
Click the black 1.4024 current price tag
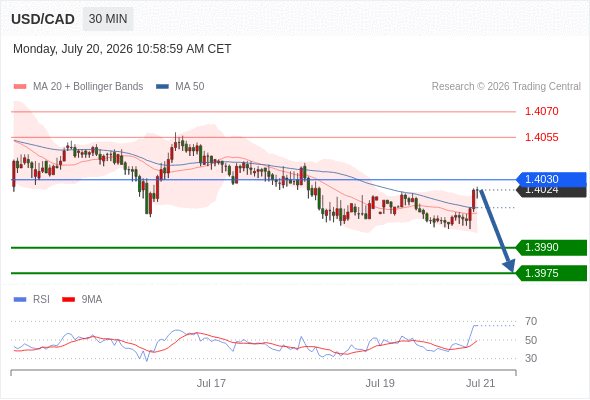(x=551, y=192)
